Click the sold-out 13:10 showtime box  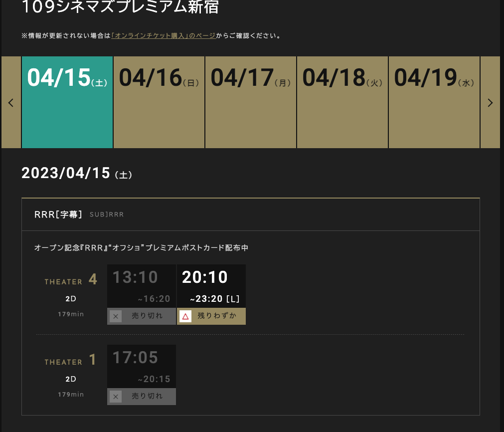(142, 285)
